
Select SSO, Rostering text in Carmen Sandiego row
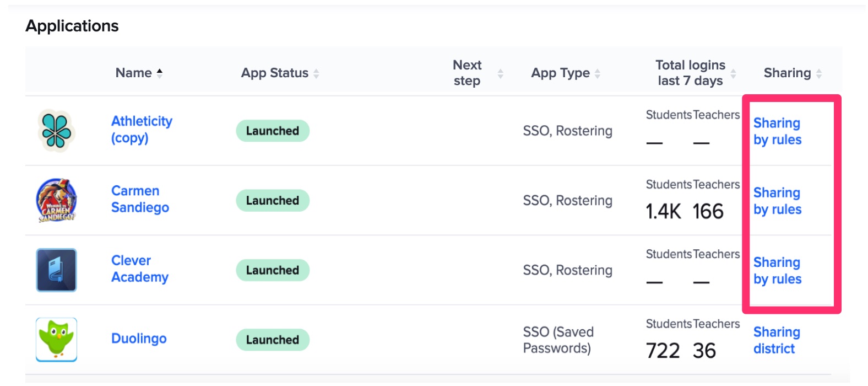coord(567,201)
